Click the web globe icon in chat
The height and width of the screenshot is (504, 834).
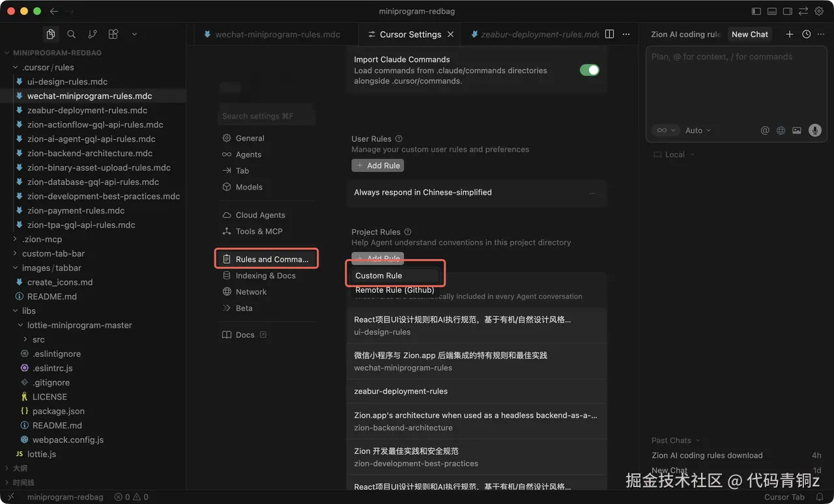[781, 130]
